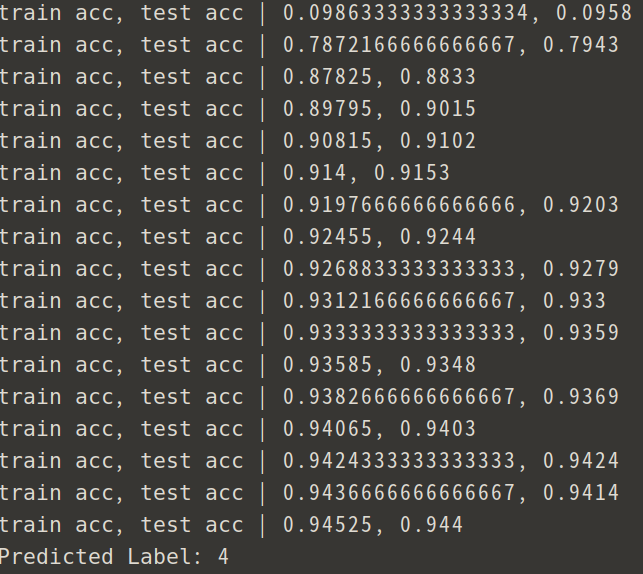The height and width of the screenshot is (574, 643).
Task: Click the test accuracy value 0.9153
Action: [x=412, y=173]
